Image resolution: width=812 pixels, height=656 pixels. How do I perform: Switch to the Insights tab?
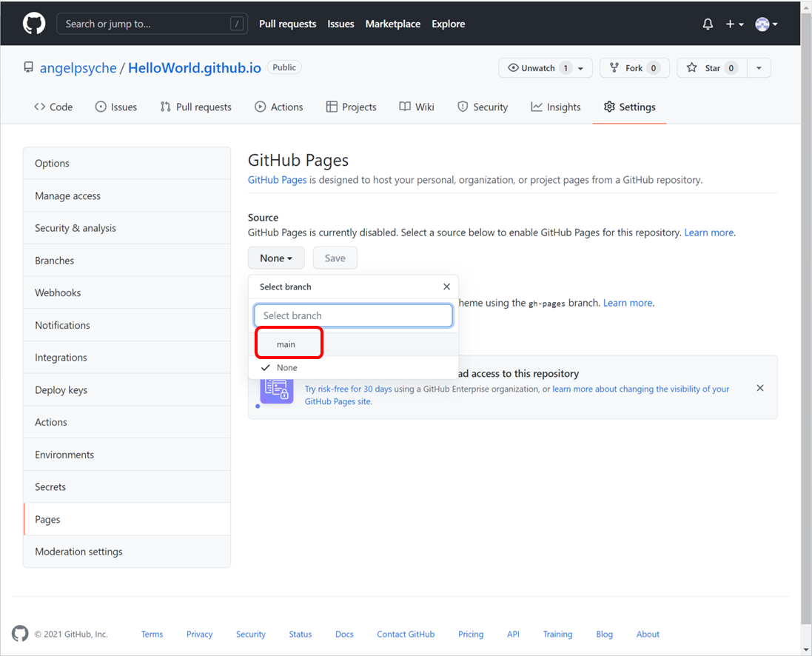pos(556,107)
